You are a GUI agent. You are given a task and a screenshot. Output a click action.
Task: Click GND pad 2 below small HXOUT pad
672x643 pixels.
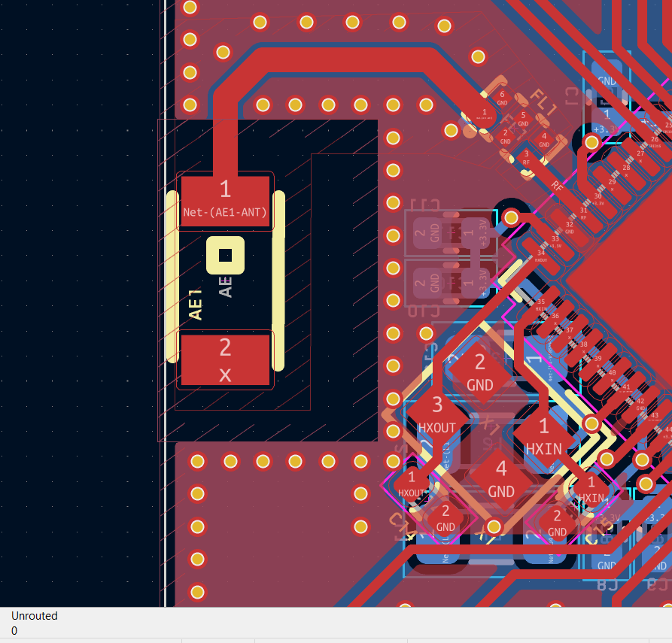click(445, 519)
